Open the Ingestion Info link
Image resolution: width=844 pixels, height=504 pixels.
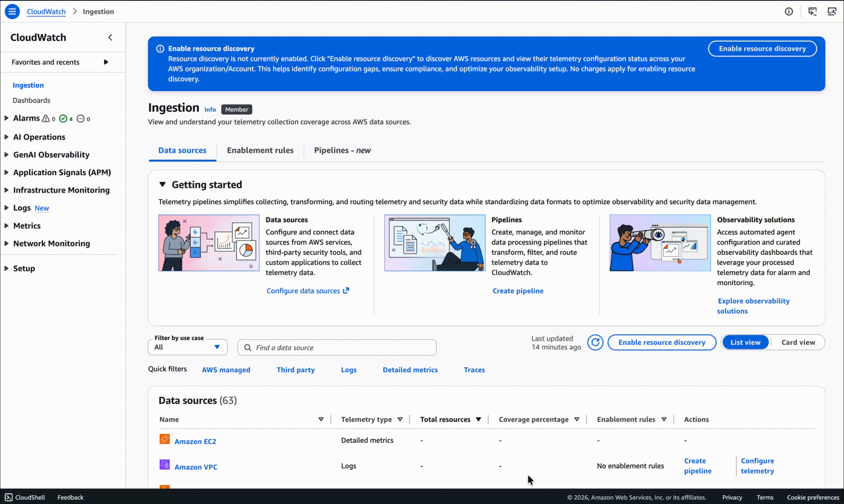(210, 109)
